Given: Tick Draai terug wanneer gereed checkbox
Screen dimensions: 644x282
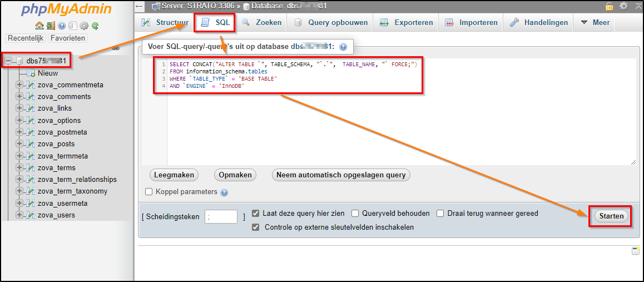Looking at the screenshot, I should [x=440, y=214].
